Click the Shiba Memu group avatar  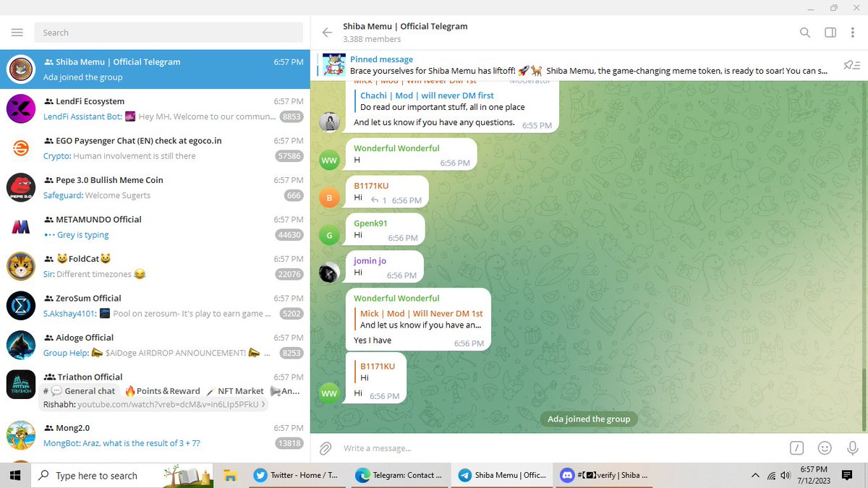[x=21, y=69]
